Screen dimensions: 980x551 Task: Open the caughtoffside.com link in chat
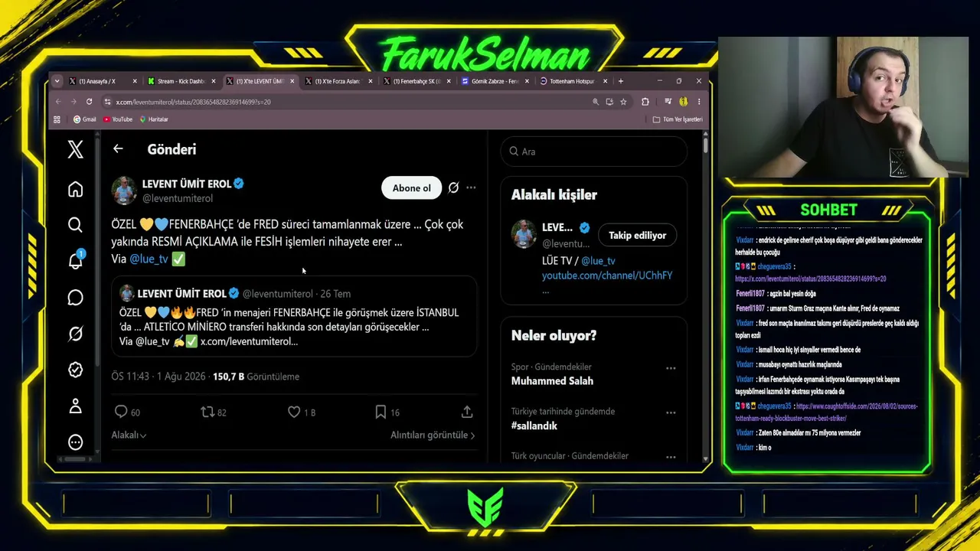coord(826,412)
